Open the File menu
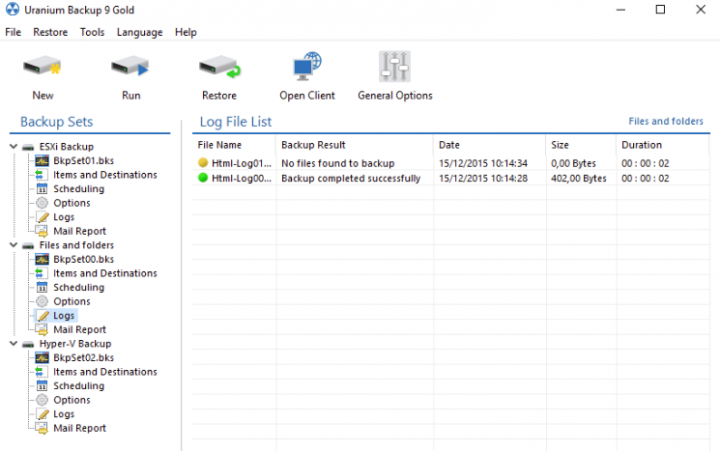Image resolution: width=720 pixels, height=451 pixels. pyautogui.click(x=13, y=32)
